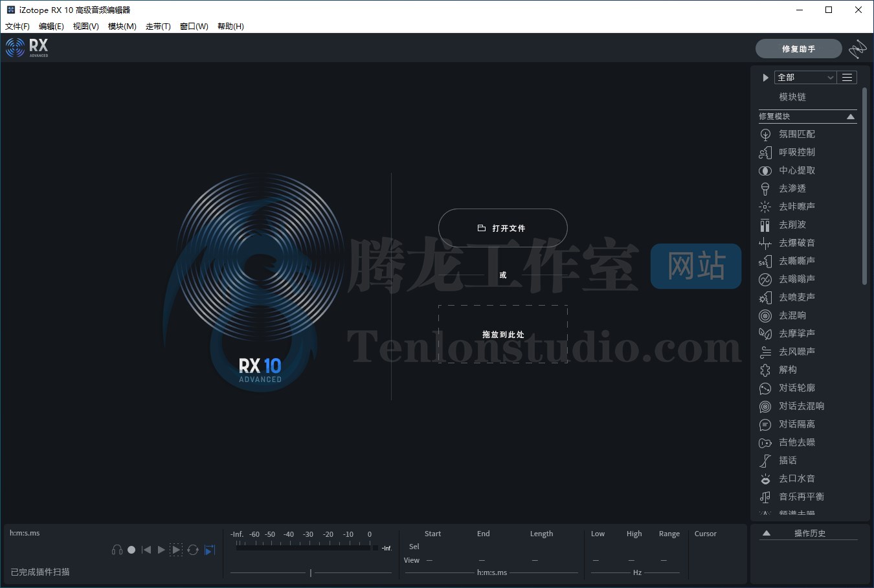Screen dimensions: 874x588
Task: Open the 走带(T) menu
Action: (158, 27)
